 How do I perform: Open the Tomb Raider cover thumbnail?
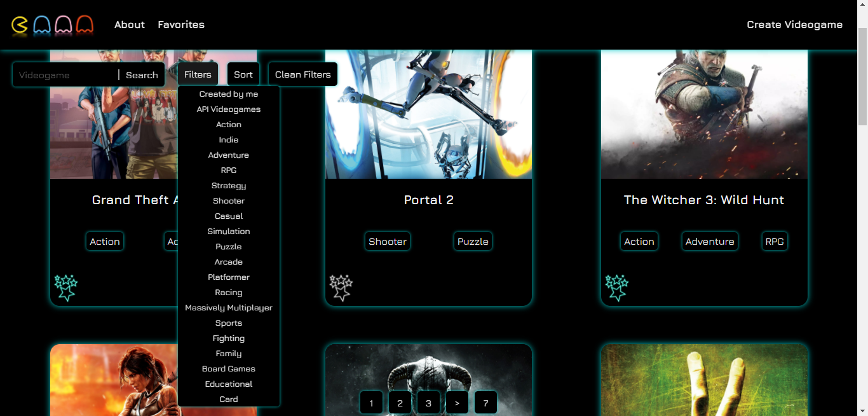click(x=114, y=380)
